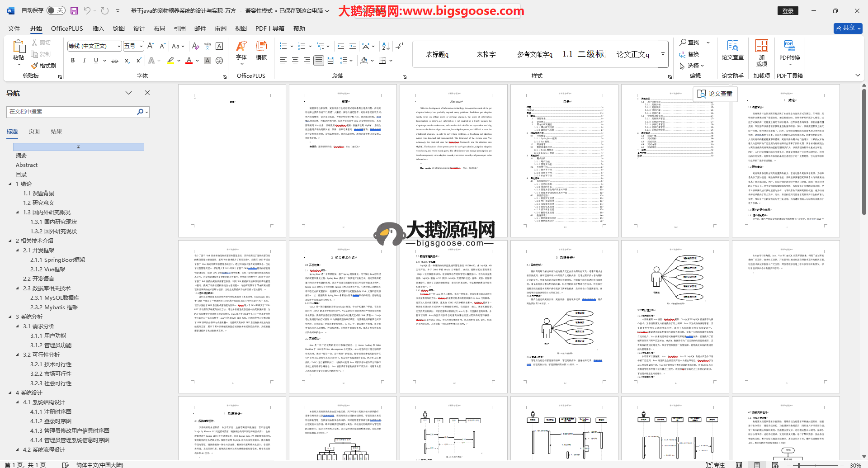Click the 论文查重 ribbon icon
The height and width of the screenshot is (468, 868).
732,51
